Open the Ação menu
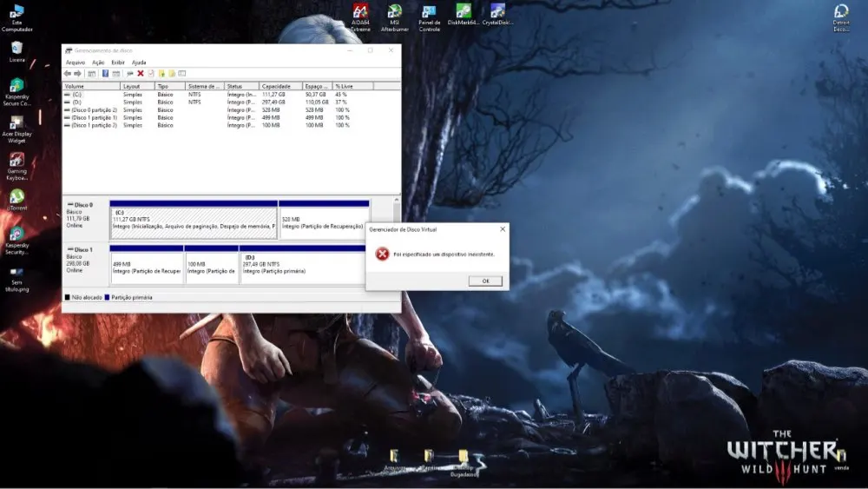The width and height of the screenshot is (868, 489). tap(98, 63)
